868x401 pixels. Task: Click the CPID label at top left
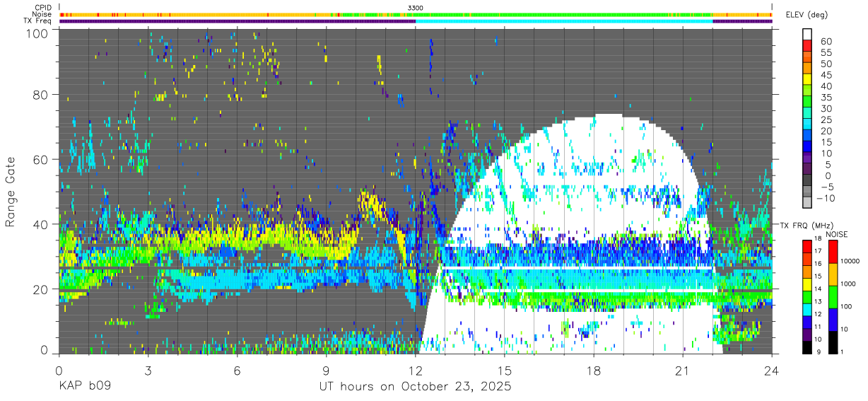tap(43, 7)
